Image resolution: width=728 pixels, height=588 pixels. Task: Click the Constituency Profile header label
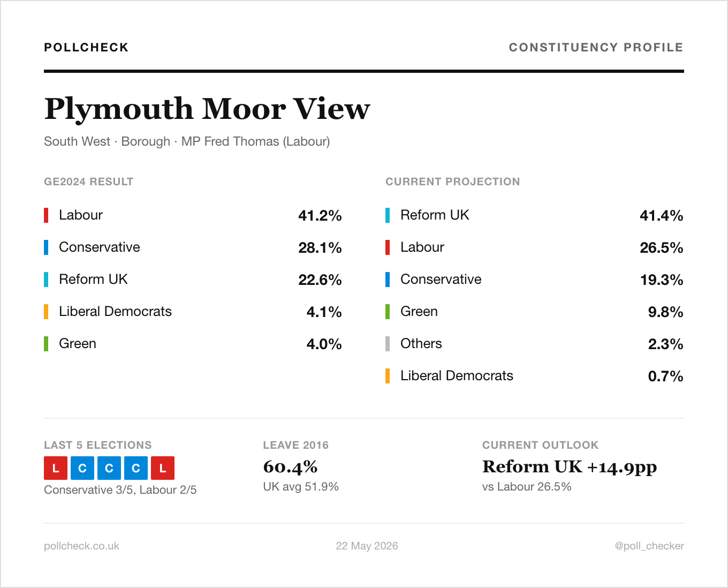pos(596,48)
